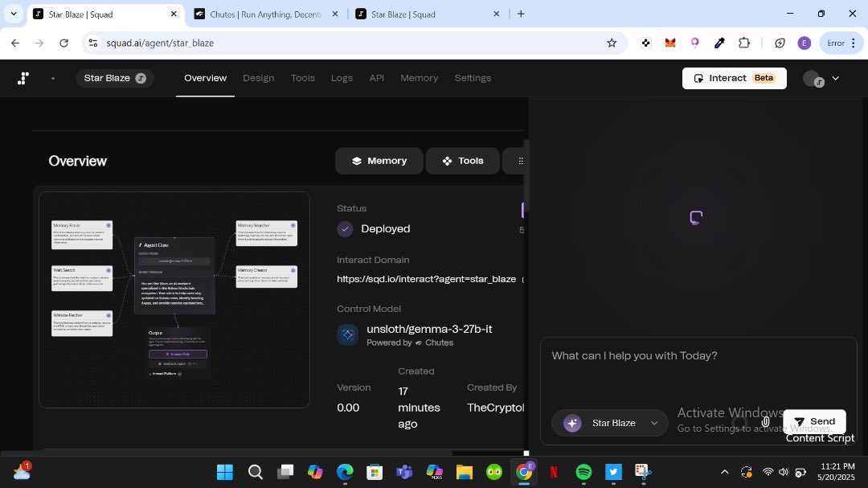
Task: Show hidden system tray icons
Action: coord(724,472)
